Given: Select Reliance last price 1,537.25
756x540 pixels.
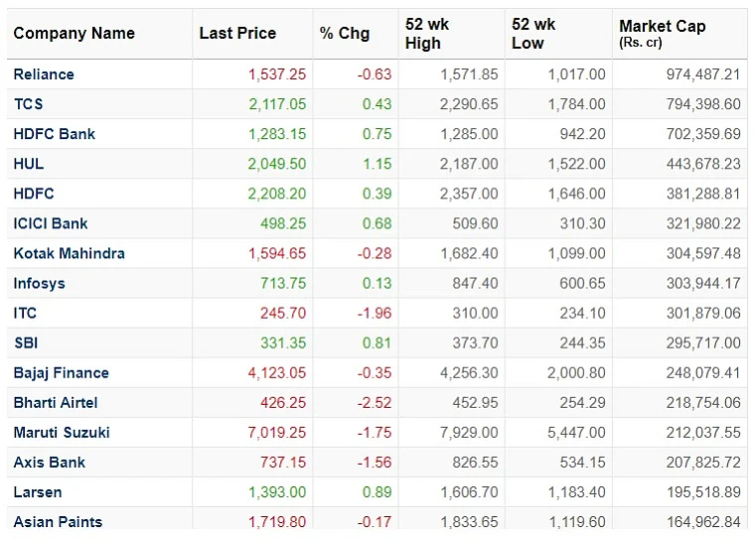Looking at the screenshot, I should (x=277, y=74).
